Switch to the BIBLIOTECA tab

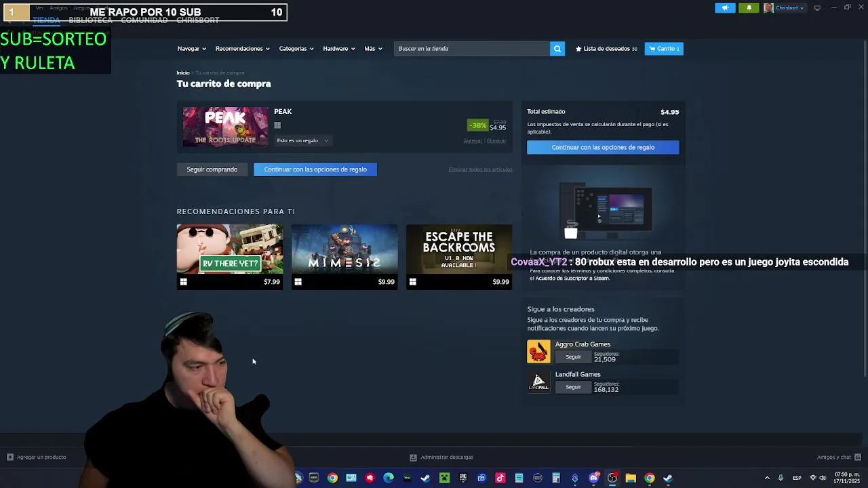90,20
